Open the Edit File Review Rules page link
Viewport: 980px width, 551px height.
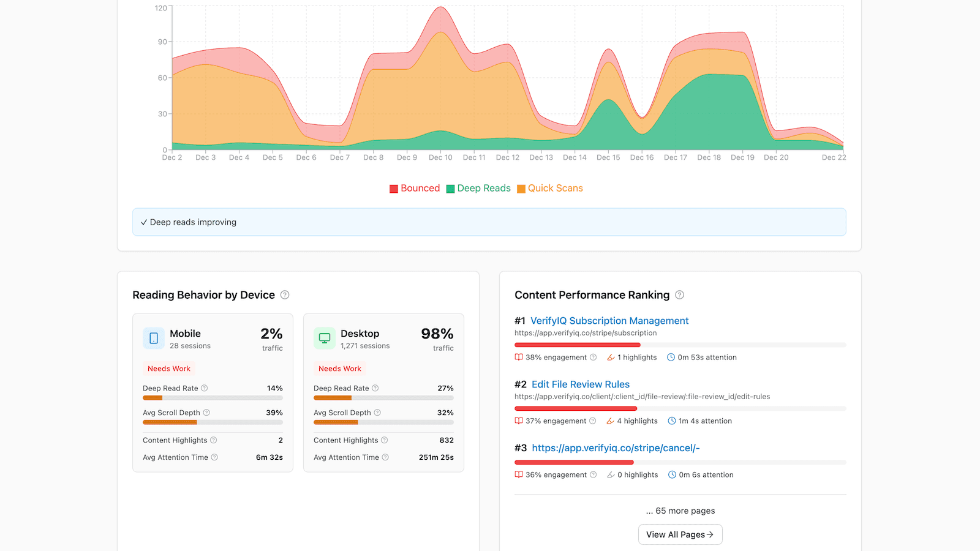[x=580, y=384]
